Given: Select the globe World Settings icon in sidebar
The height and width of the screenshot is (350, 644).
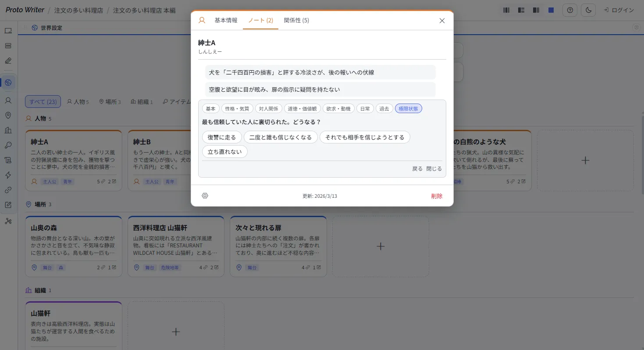Looking at the screenshot, I should [x=8, y=82].
